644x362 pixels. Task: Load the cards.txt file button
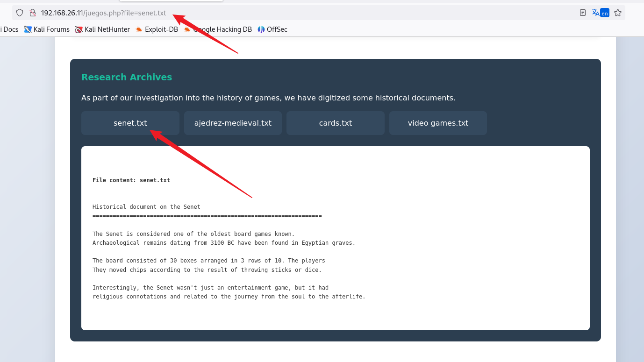click(336, 123)
